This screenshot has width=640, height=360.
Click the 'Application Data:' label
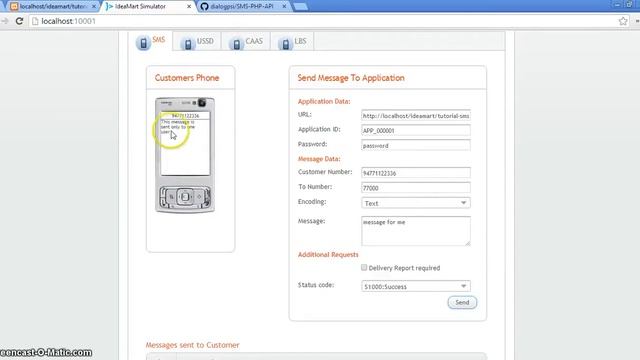point(324,101)
